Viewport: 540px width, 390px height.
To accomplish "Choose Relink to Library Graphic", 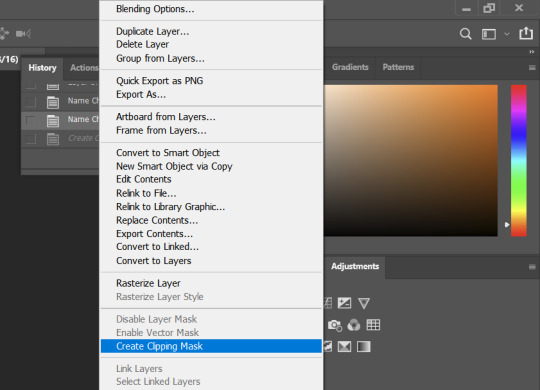I will pos(211,207).
